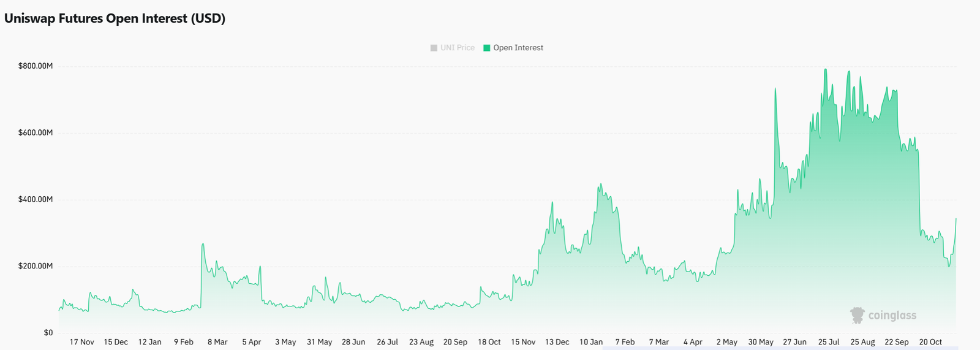Viewport: 980px width, 350px height.
Task: Click the grey UNI Price legend swatch
Action: point(434,48)
